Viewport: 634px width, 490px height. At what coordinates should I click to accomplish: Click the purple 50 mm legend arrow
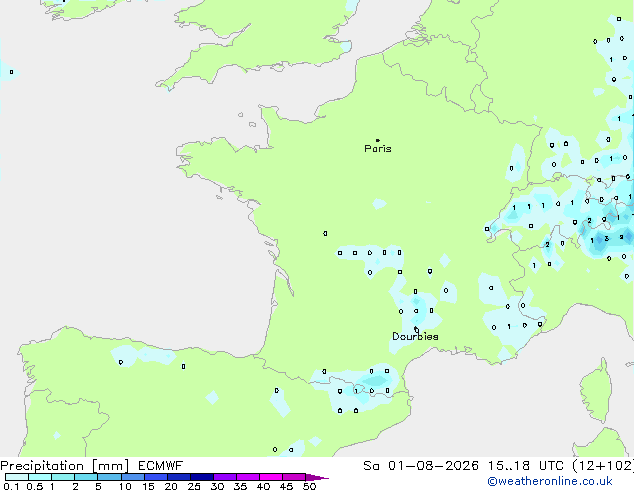tap(317, 477)
